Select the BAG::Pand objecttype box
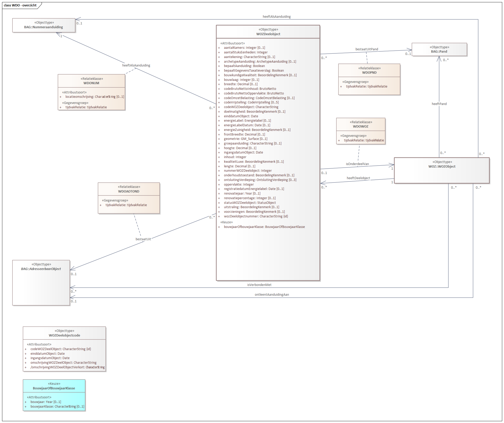 [x=439, y=49]
